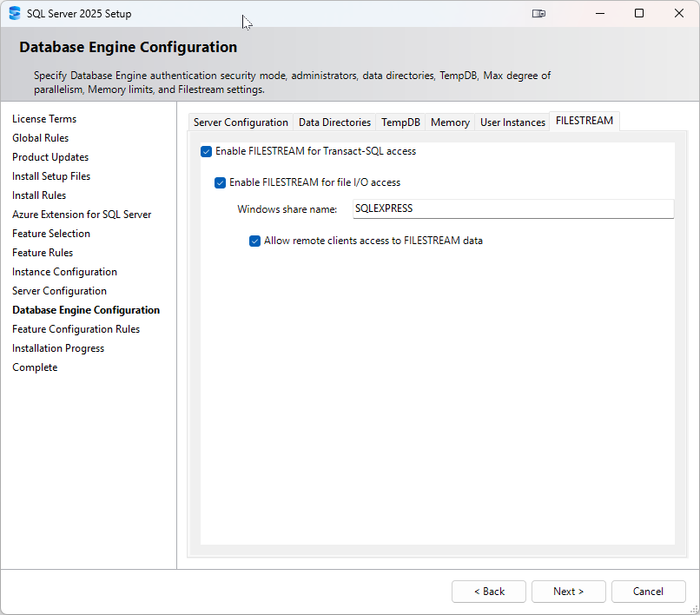Select the FILESTREAM tab

(x=584, y=121)
